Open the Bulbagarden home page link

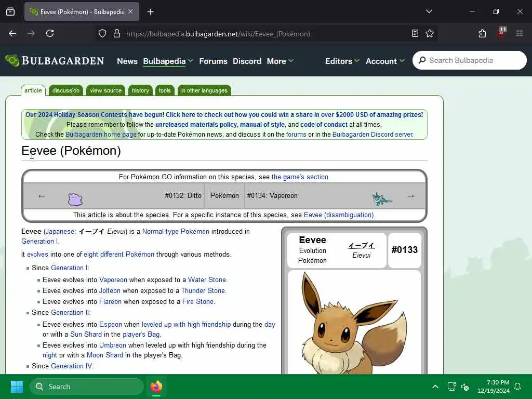point(101,135)
